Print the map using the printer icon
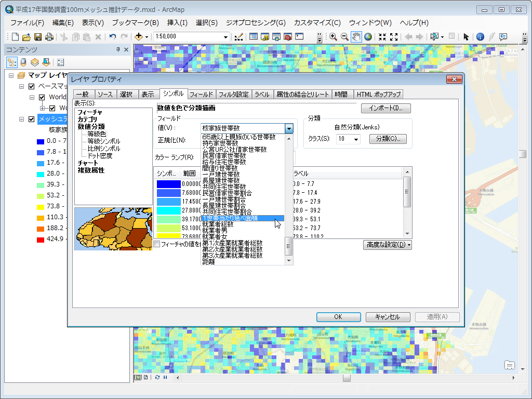This screenshot has height=399, width=532. tap(49, 37)
